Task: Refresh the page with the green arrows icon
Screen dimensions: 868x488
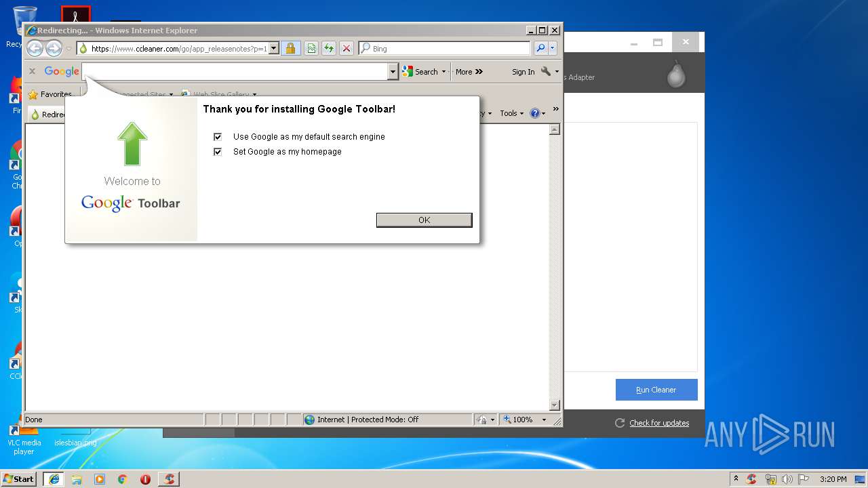Action: (x=328, y=49)
